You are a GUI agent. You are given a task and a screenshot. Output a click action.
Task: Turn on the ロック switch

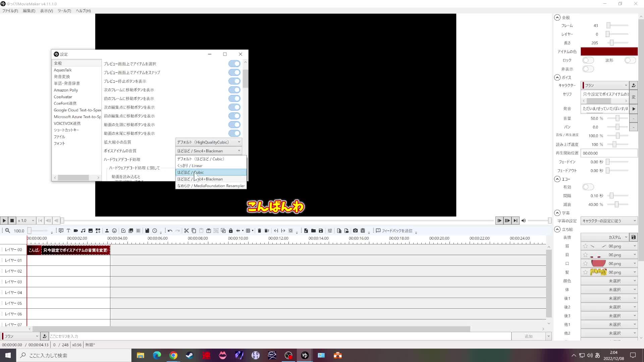[588, 60]
